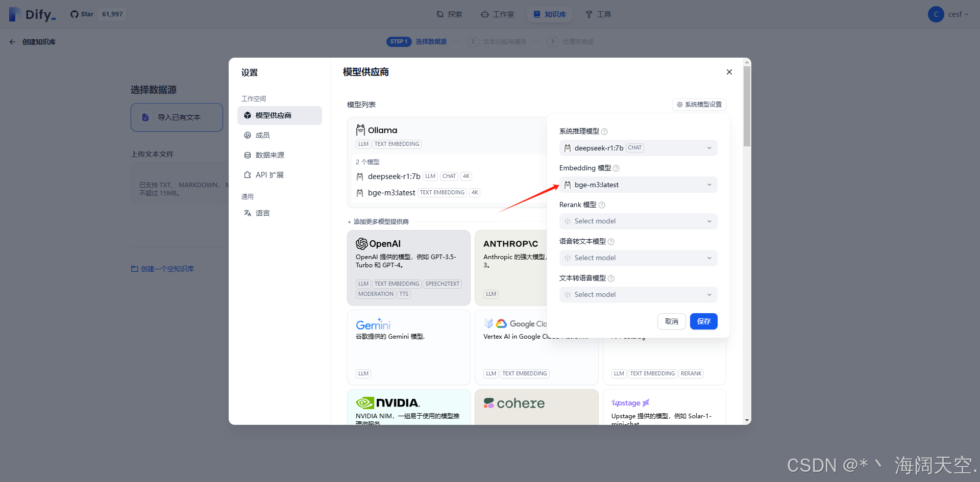Click the 添加更多模型提供商 label

[x=378, y=222]
